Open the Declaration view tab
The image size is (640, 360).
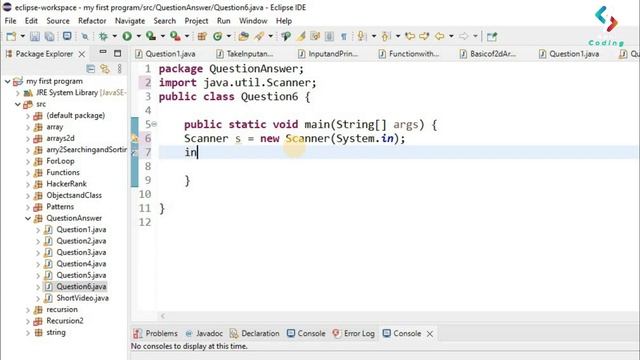255,333
